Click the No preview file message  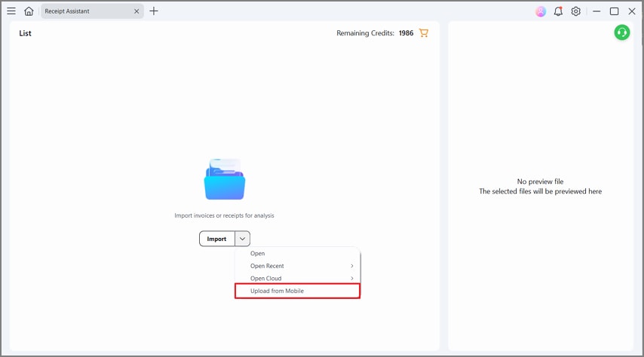(540, 182)
